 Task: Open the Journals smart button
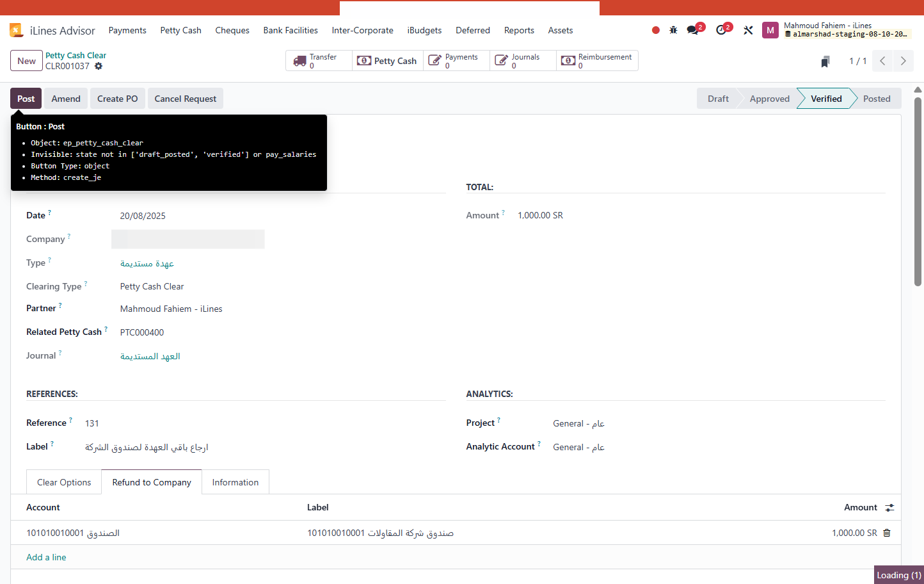pyautogui.click(x=523, y=61)
